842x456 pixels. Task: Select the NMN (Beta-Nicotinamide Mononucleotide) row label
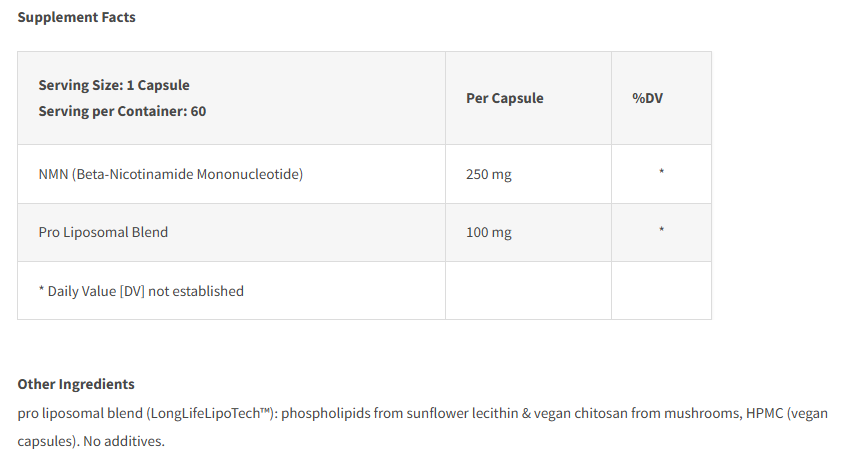click(x=171, y=174)
